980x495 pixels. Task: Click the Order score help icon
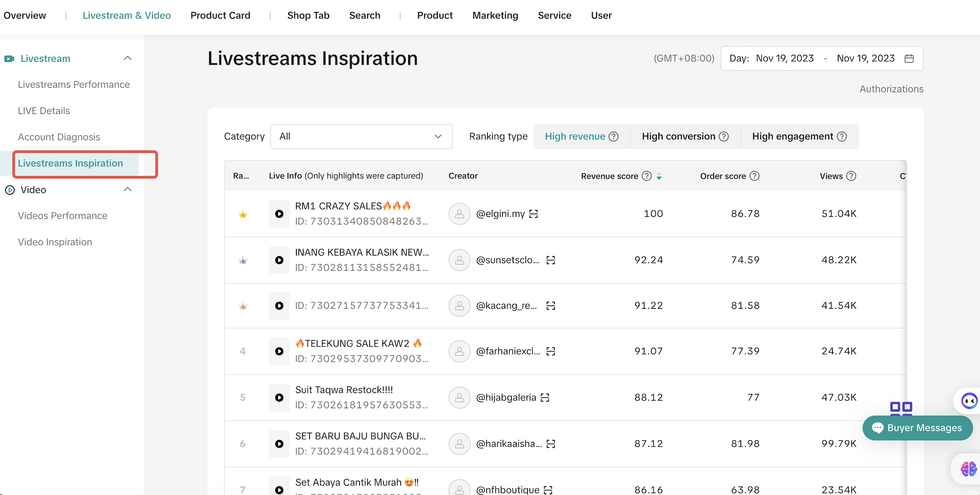coord(754,176)
